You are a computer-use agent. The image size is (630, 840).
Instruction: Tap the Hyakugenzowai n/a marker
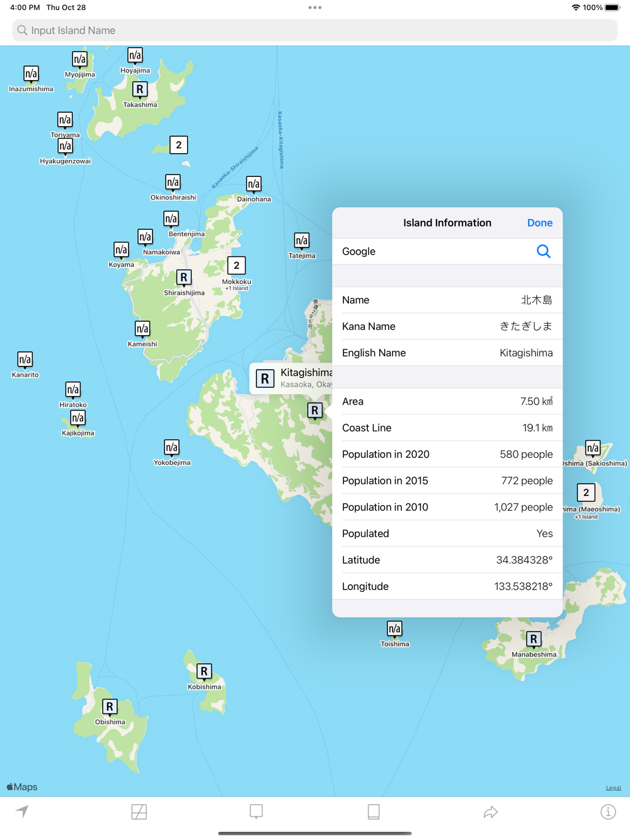coord(65,147)
